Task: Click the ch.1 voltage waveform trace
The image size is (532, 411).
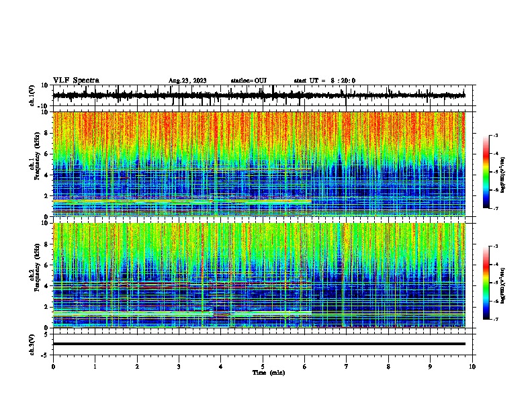Action: click(259, 95)
